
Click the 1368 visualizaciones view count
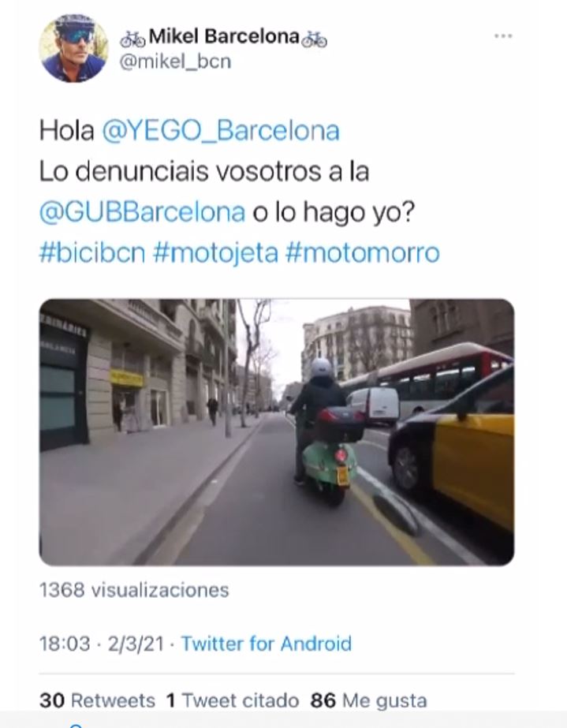pyautogui.click(x=134, y=590)
